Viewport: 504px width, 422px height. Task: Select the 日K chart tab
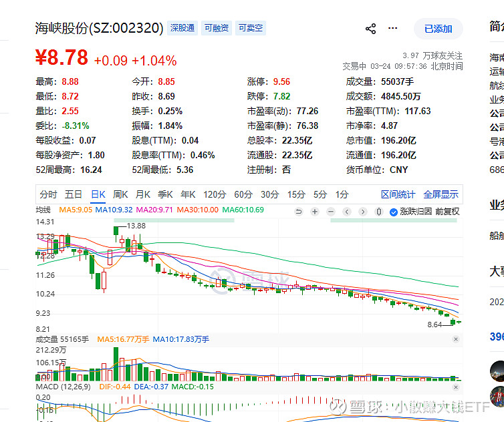pos(98,194)
